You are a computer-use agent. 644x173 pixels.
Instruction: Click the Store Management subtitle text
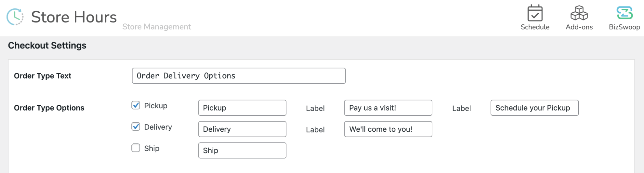[x=157, y=27]
